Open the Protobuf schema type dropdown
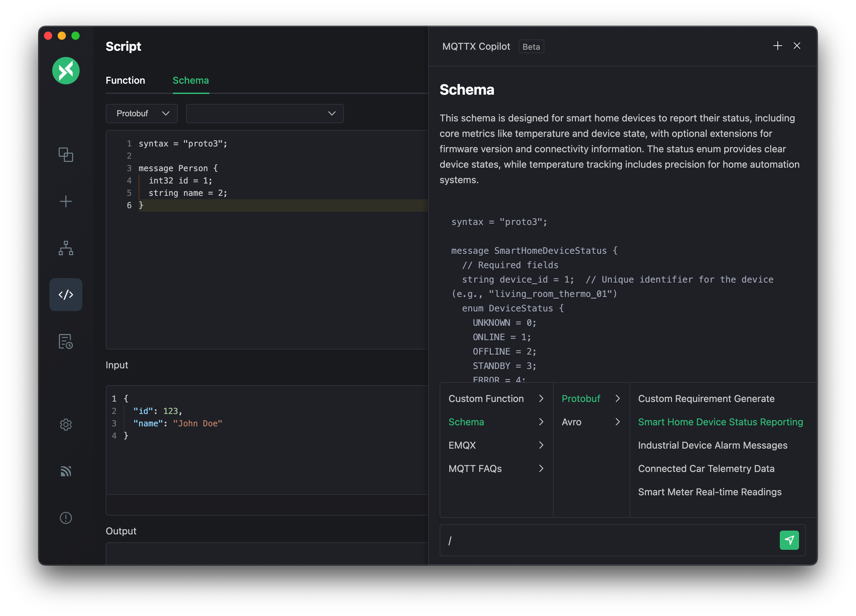This screenshot has width=856, height=616. 141,114
